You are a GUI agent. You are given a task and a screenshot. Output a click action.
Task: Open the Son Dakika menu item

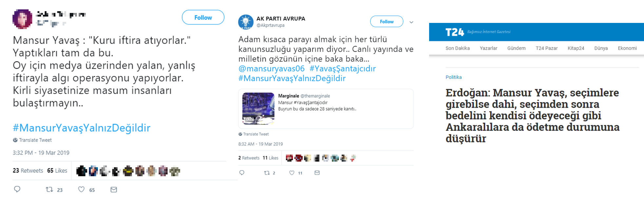pos(458,48)
